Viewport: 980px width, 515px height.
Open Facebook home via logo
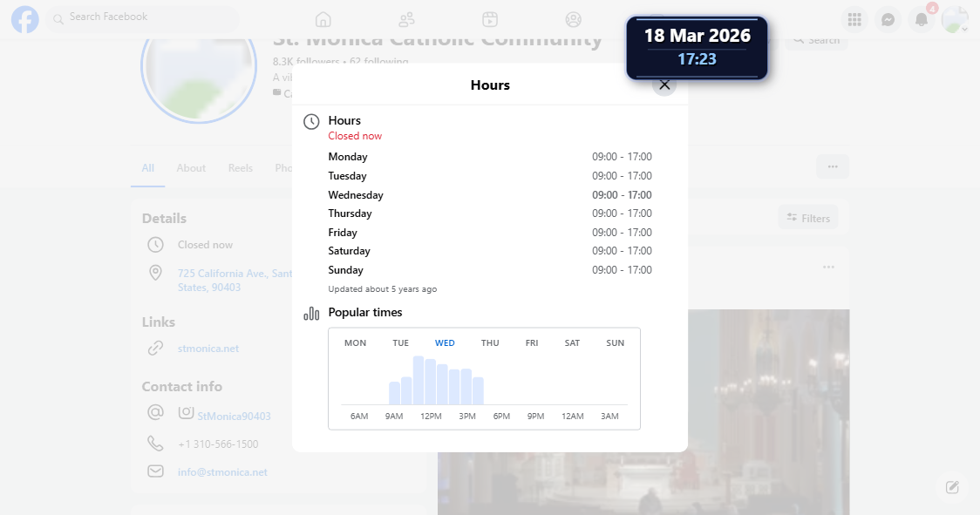click(x=25, y=20)
